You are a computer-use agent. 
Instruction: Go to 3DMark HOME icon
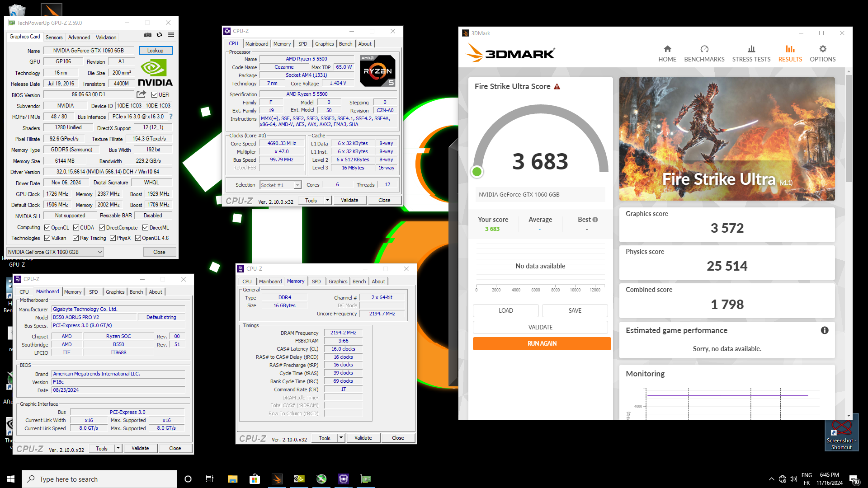[667, 53]
